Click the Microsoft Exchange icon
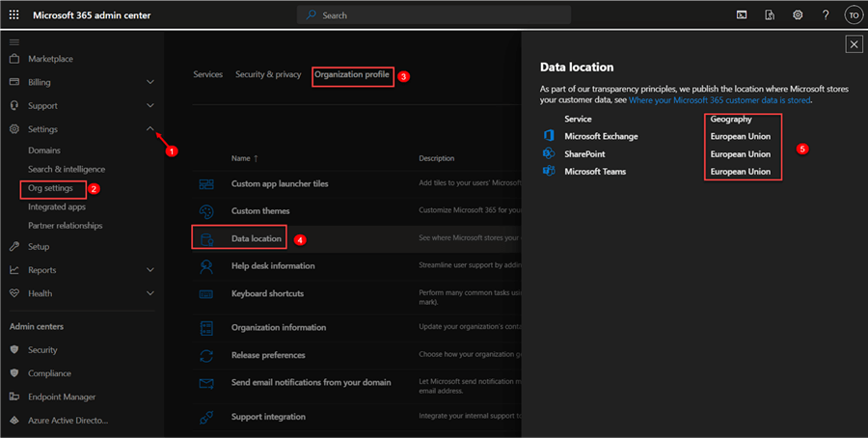 [549, 136]
